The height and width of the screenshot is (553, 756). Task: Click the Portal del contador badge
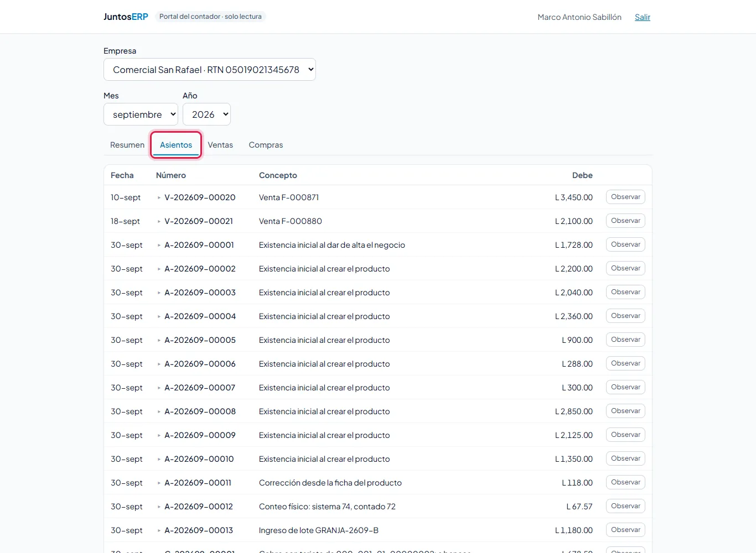(x=210, y=17)
